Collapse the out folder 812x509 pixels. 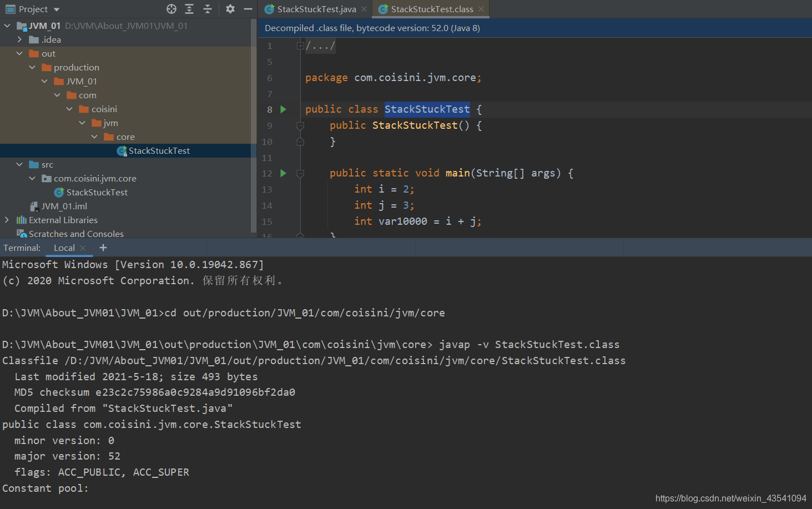[x=19, y=53]
